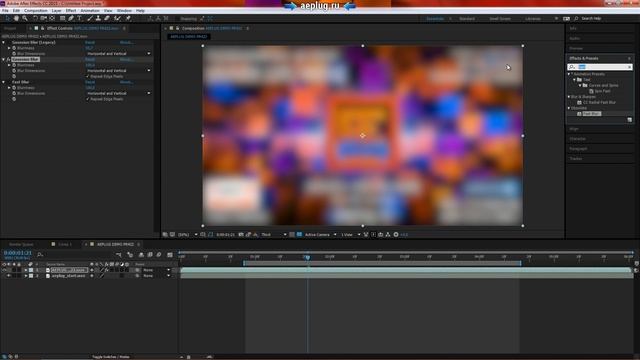640x360 pixels.
Task: Toggle Snapping option in toolbar
Action: [188, 19]
